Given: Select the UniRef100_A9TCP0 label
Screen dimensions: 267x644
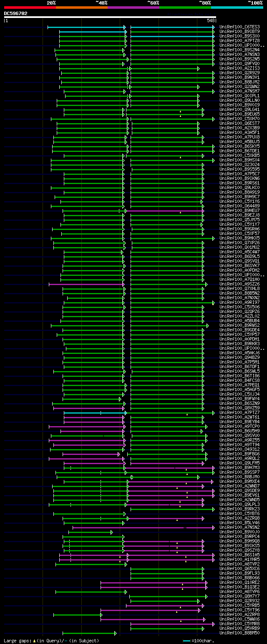Looking at the screenshot, I should (239, 427).
